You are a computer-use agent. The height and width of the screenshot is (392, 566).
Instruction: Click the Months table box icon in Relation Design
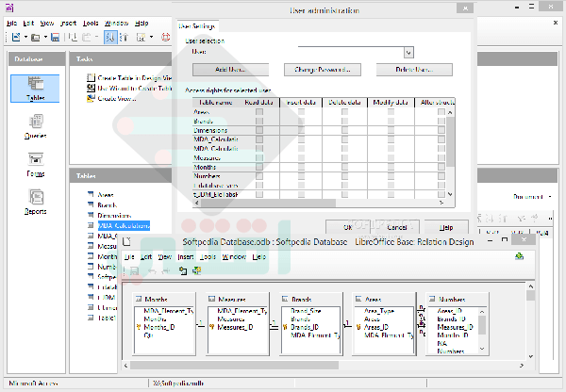[x=139, y=299]
